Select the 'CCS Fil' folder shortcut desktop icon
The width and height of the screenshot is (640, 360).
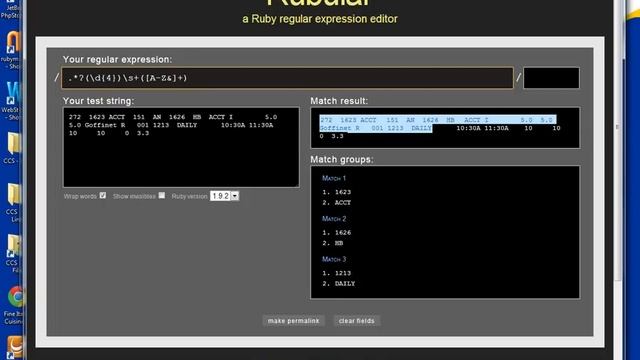13,253
